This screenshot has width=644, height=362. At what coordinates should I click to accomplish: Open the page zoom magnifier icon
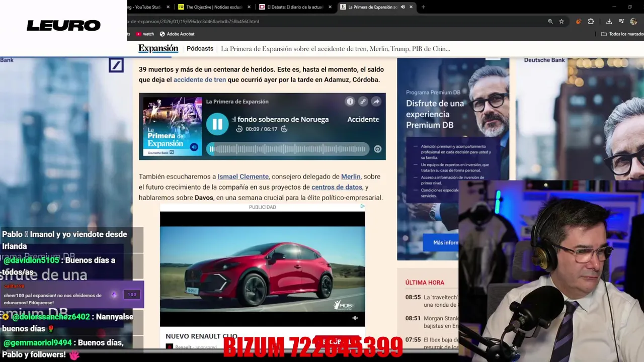[x=550, y=22]
